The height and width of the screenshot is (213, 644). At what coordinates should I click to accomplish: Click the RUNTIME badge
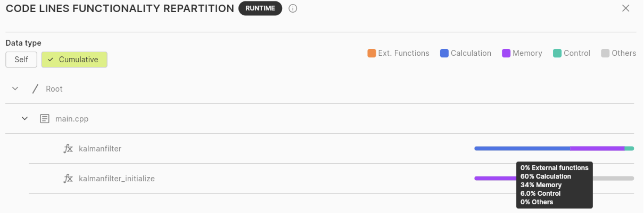[x=260, y=8]
